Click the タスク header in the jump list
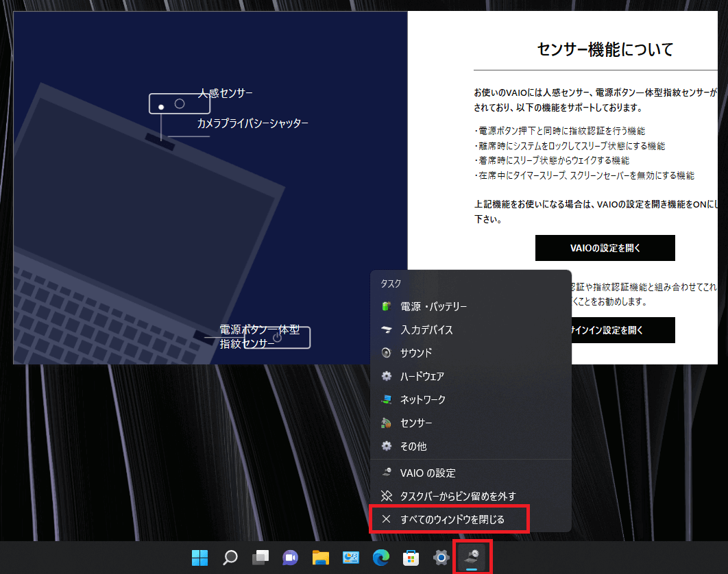 [391, 284]
